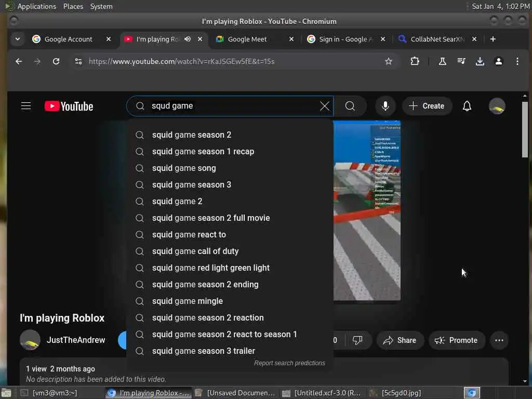Click Report search predictions link

289,363
